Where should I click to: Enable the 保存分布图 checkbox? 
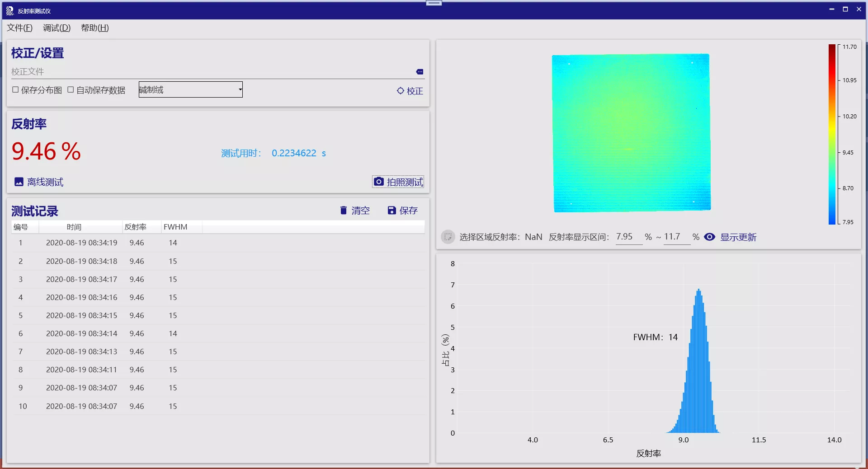click(15, 89)
